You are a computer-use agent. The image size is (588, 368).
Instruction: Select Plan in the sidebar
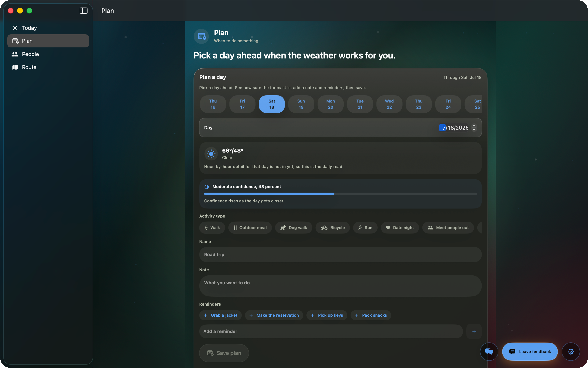click(48, 41)
